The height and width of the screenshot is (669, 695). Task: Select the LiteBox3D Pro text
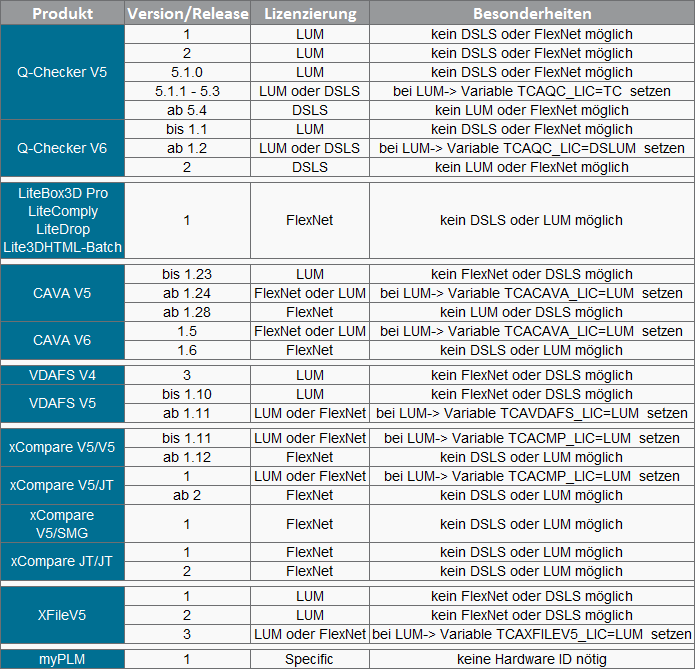62,193
